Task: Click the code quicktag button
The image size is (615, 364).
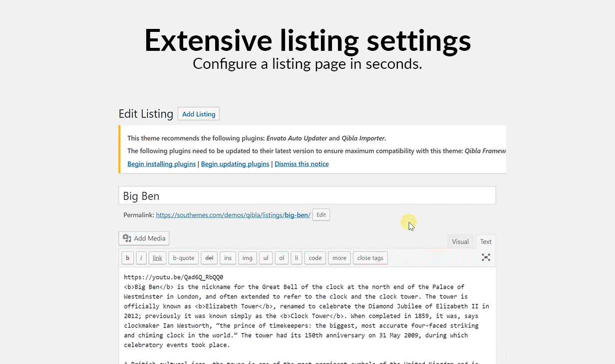Action: pos(315,258)
